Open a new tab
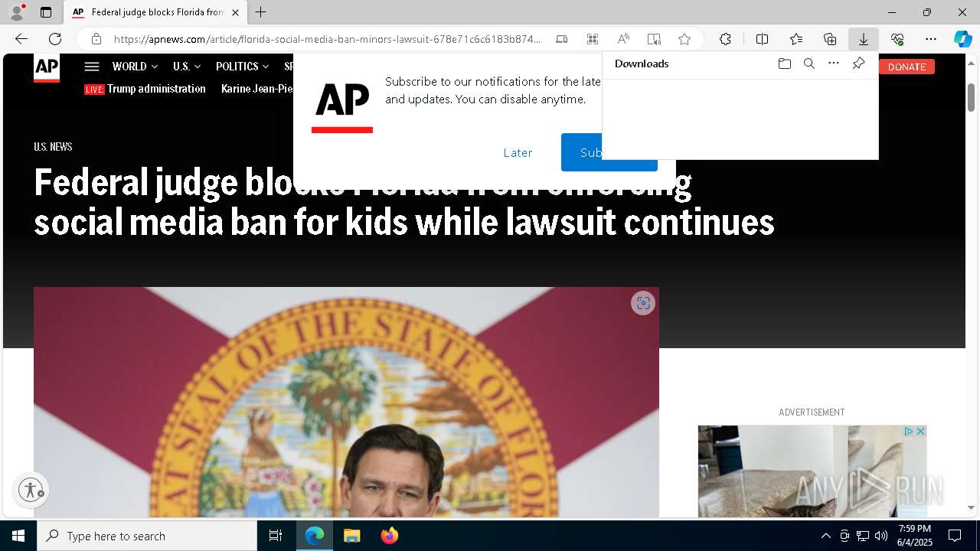 point(260,12)
